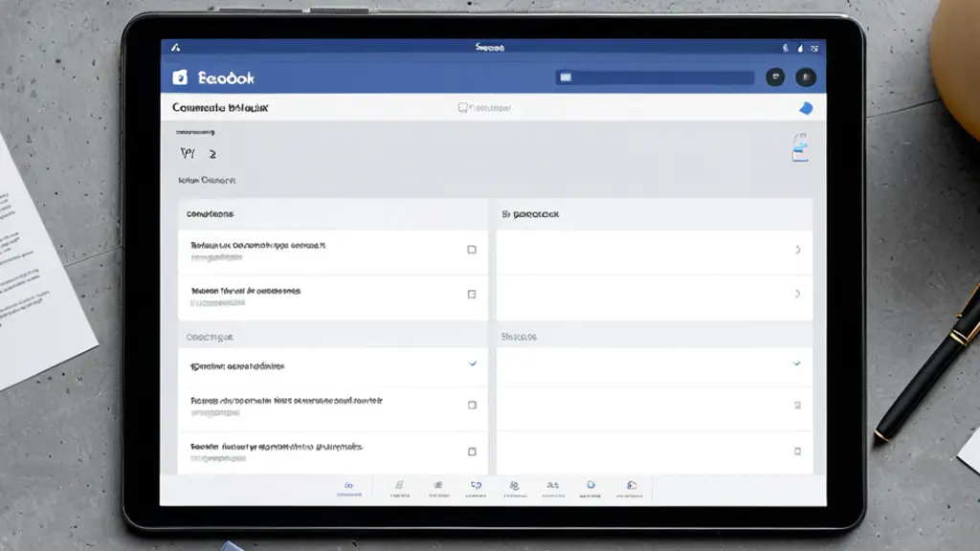Image resolution: width=980 pixels, height=551 pixels.
Task: Click the blue bubble icon in the white title bar
Action: pyautogui.click(x=806, y=108)
